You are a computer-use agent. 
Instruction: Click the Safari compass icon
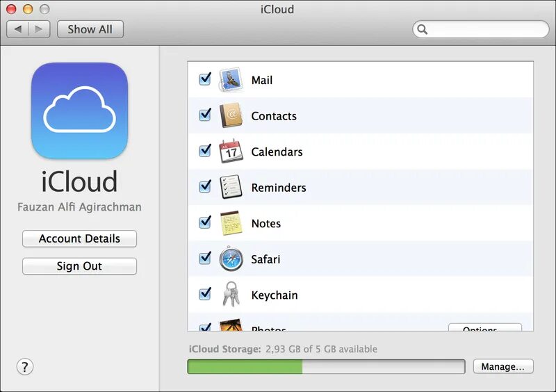point(231,259)
